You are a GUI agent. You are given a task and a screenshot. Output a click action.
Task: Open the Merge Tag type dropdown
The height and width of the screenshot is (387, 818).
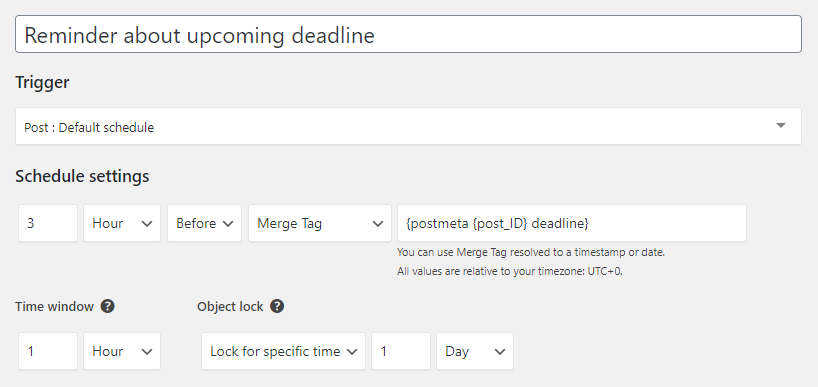coord(320,223)
